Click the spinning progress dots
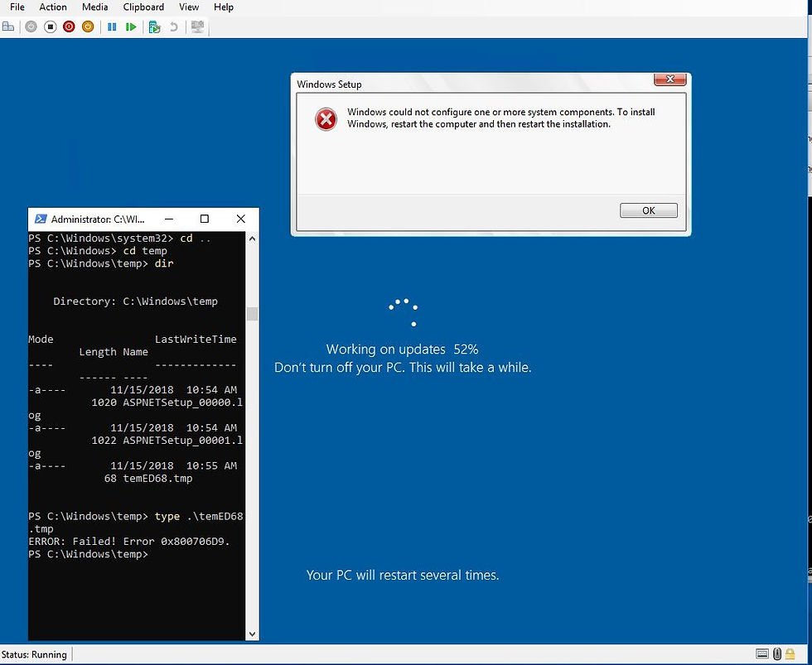This screenshot has height=665, width=812. (x=404, y=312)
